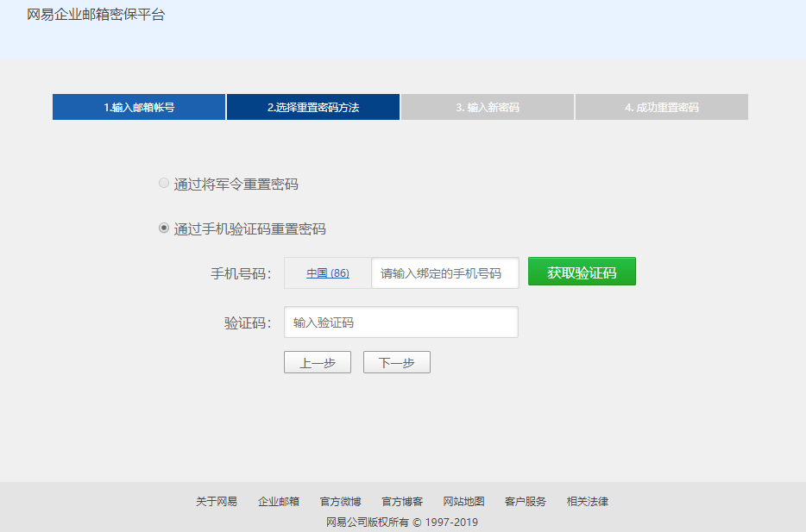Image resolution: width=806 pixels, height=532 pixels.
Task: Click the 2.选择重置密码方法 step tab
Action: tap(313, 107)
